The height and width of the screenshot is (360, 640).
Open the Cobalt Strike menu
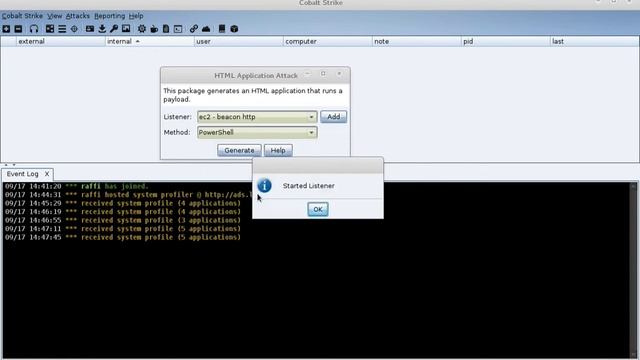point(22,16)
